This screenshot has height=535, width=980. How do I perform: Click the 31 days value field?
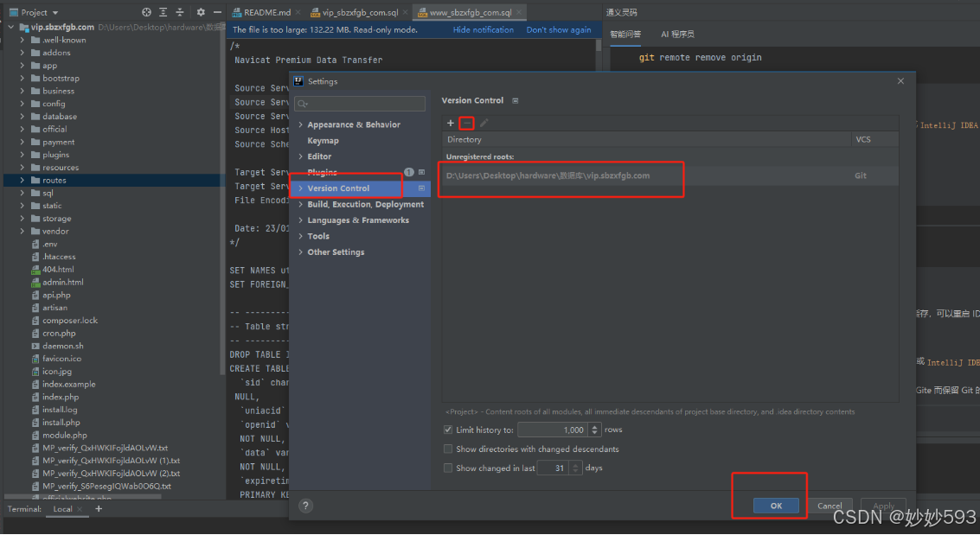pos(553,468)
